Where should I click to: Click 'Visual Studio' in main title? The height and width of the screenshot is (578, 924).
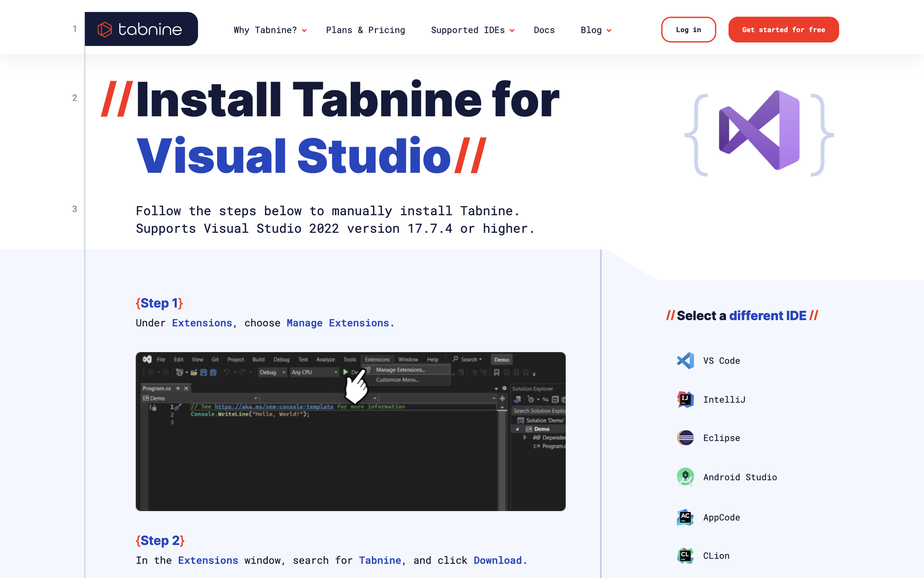coord(293,156)
